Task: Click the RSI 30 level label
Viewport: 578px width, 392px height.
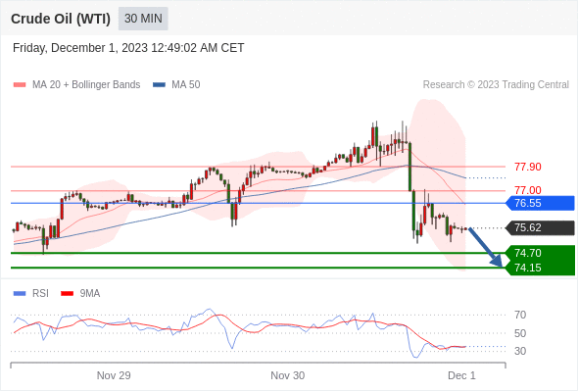Action: (x=520, y=352)
